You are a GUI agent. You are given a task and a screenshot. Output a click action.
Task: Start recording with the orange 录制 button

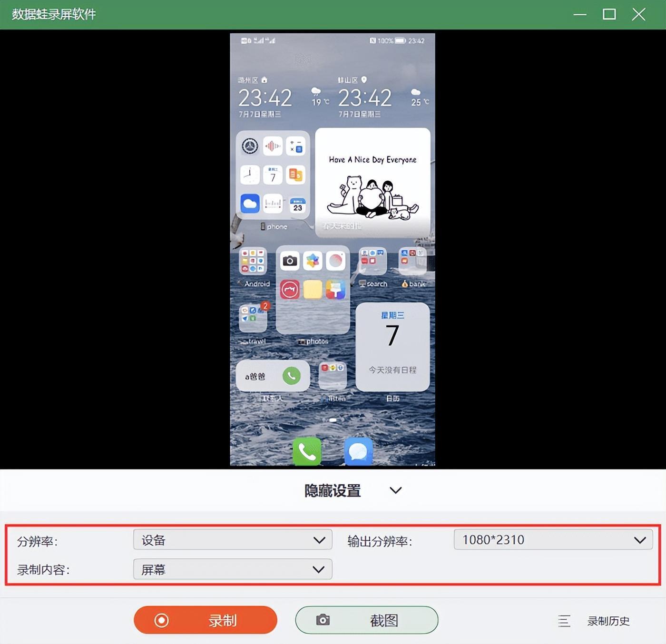[205, 620]
